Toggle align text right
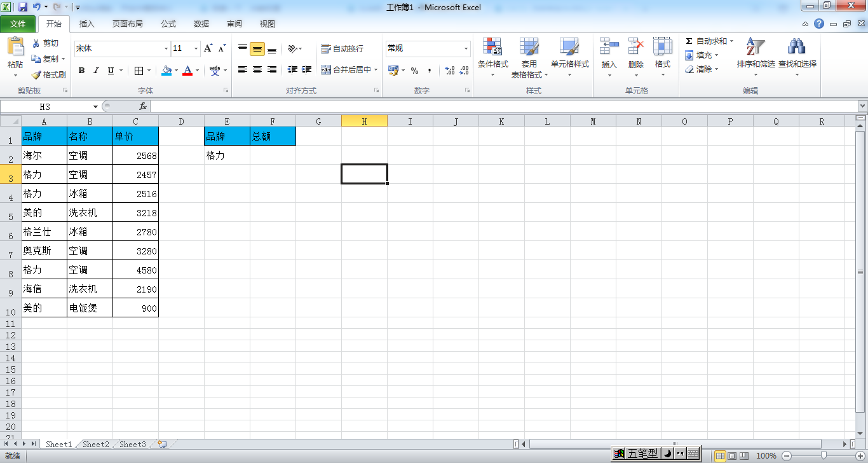The width and height of the screenshot is (868, 463). tap(272, 70)
